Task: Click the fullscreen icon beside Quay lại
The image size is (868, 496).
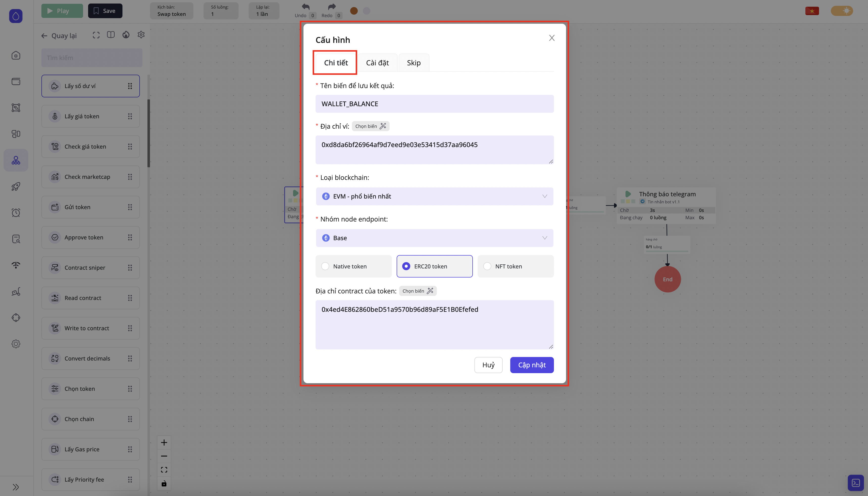Action: pyautogui.click(x=96, y=35)
